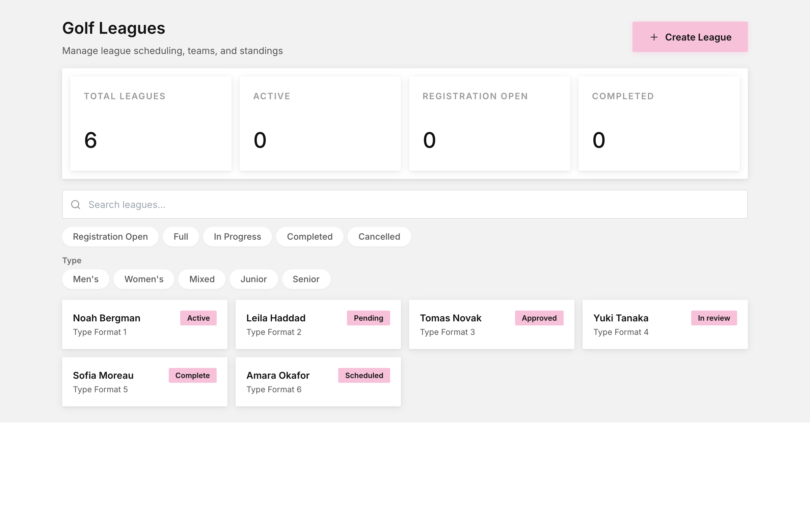Click the Approved badge on Tomas Novak
The height and width of the screenshot is (532, 810).
[539, 318]
